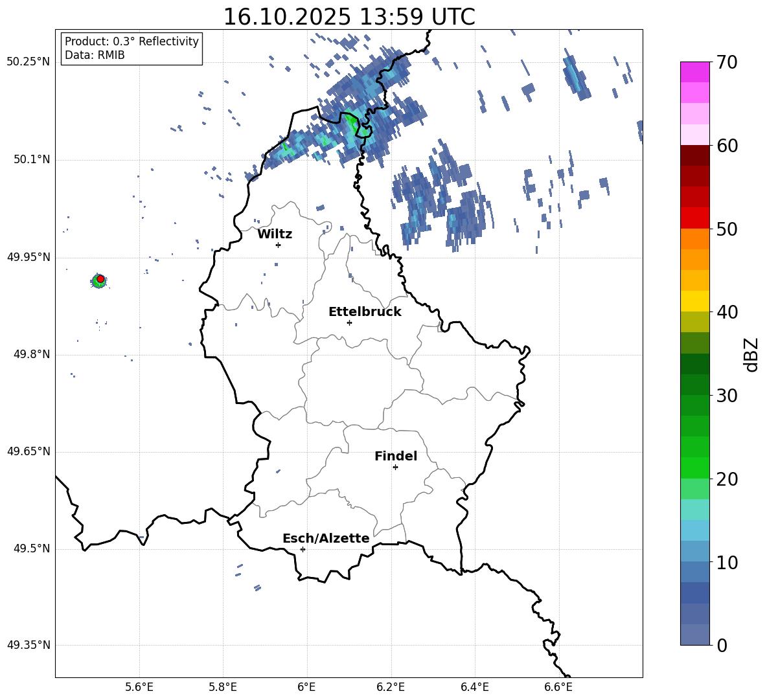
Task: Click the cross marker below Findel
Action: pos(395,468)
